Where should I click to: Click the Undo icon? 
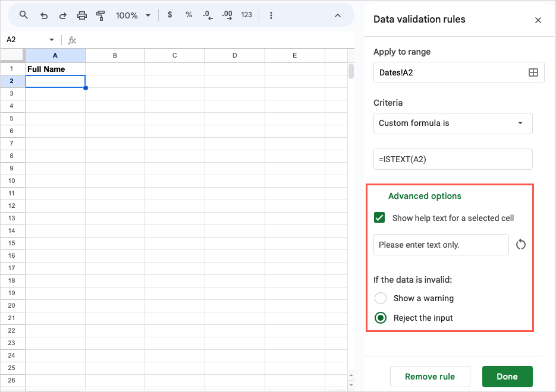pyautogui.click(x=43, y=15)
